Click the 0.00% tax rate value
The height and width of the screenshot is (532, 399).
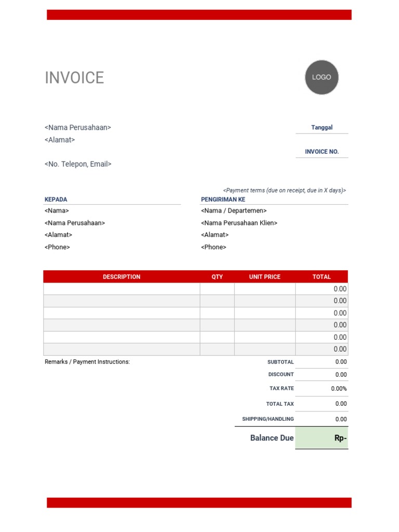[339, 389]
